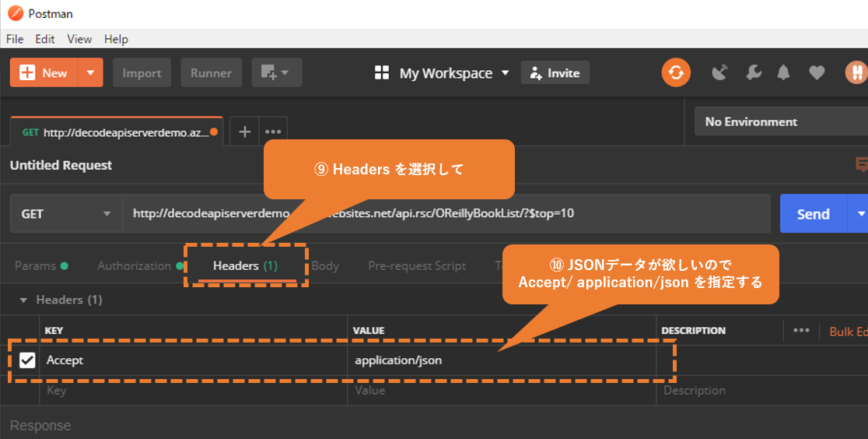Open the notifications bell

[x=783, y=72]
